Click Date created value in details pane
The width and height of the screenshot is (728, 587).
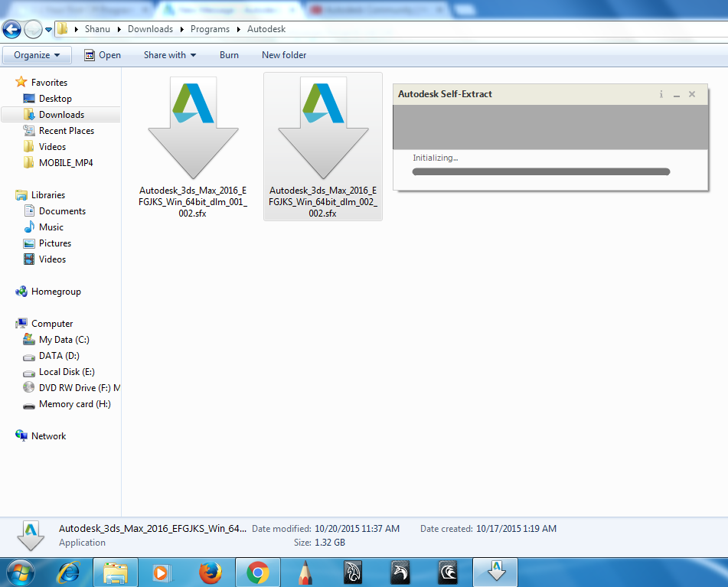click(x=516, y=529)
